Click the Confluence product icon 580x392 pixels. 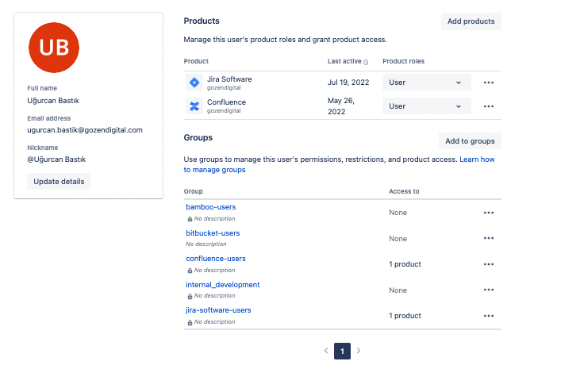[x=194, y=106]
